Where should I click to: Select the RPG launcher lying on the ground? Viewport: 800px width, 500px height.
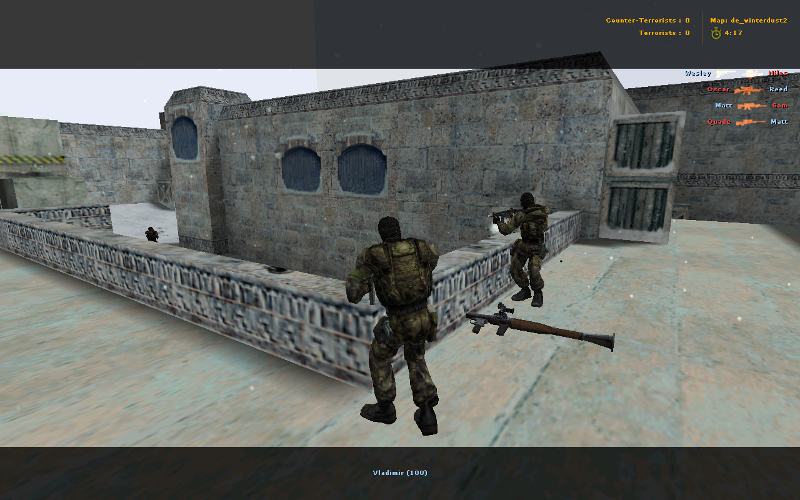point(540,326)
